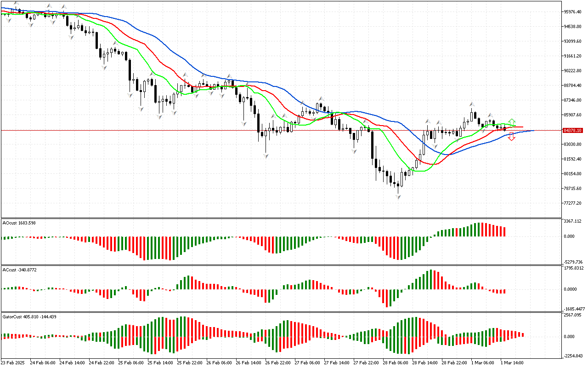Click the 27 Feb 06:00 time label

[307, 363]
